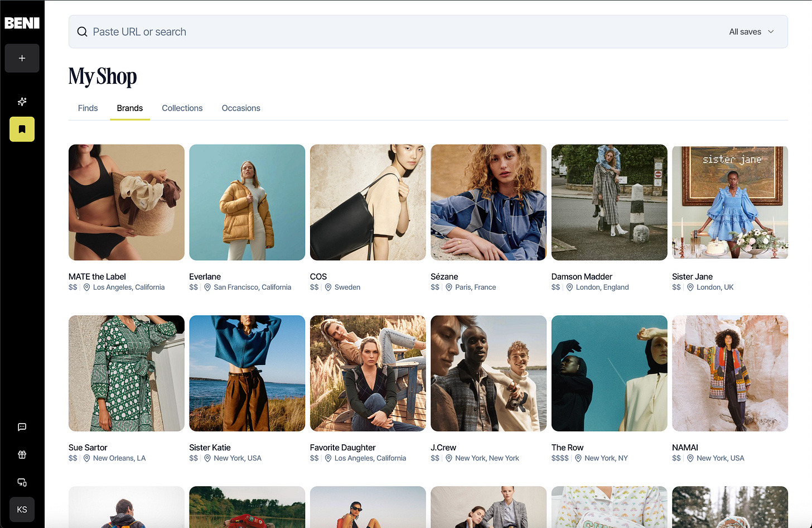Click location pin beside San Francisco, California
812x528 pixels.
pyautogui.click(x=207, y=287)
